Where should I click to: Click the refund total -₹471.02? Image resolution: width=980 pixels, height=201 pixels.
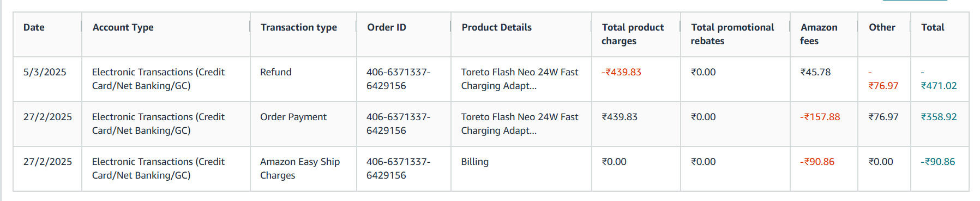(x=939, y=79)
